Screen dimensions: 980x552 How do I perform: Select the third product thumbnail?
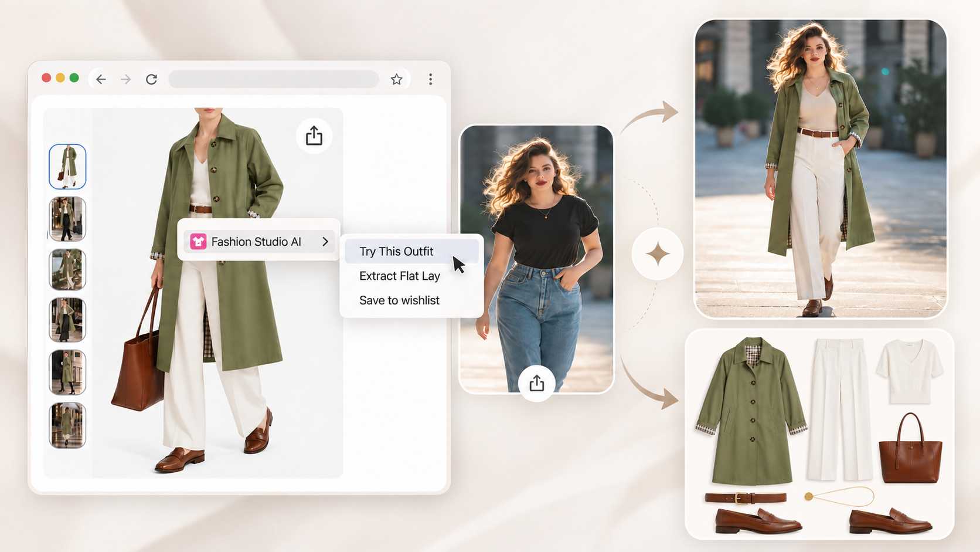tap(67, 269)
